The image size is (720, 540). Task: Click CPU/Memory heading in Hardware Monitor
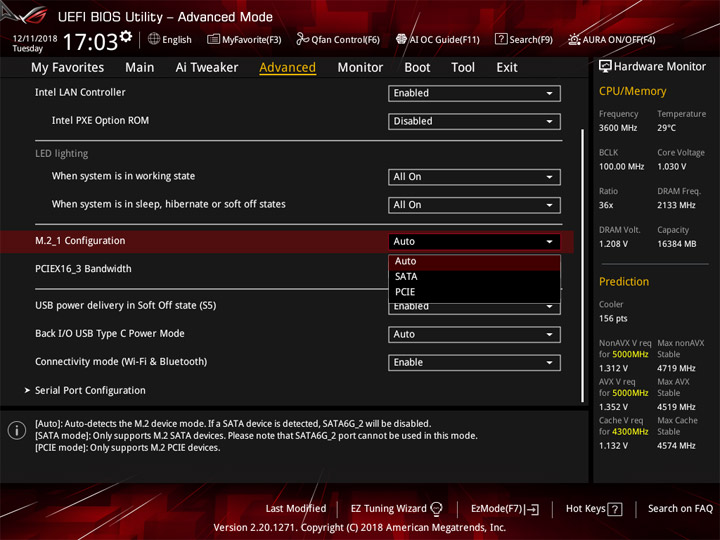[x=632, y=91]
